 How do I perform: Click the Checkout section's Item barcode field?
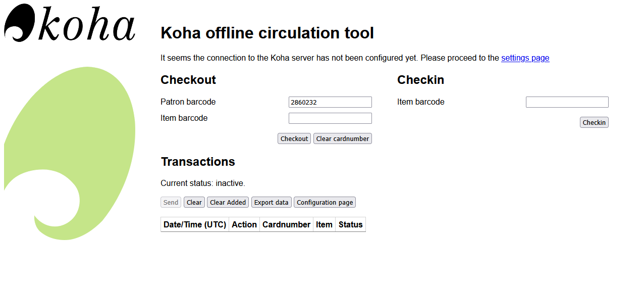(x=330, y=118)
